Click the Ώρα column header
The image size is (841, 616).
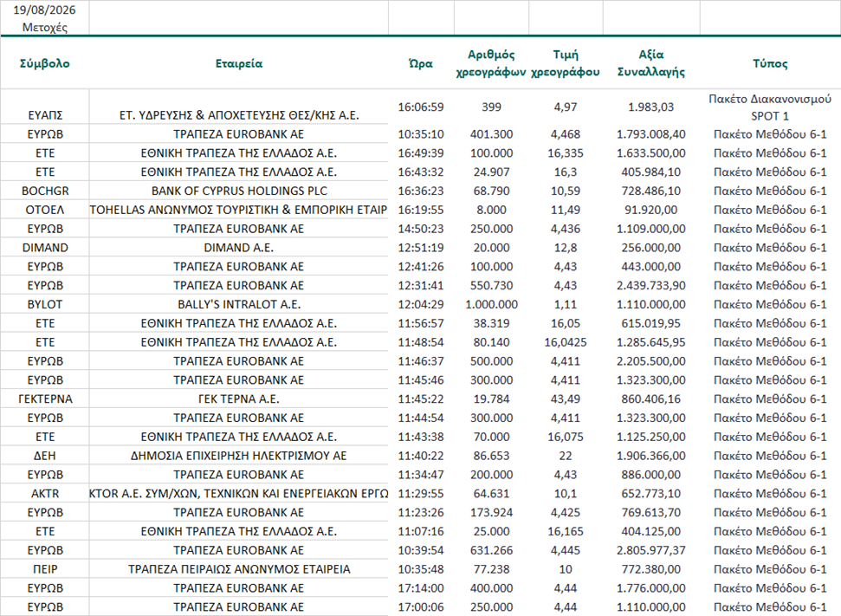(x=421, y=63)
